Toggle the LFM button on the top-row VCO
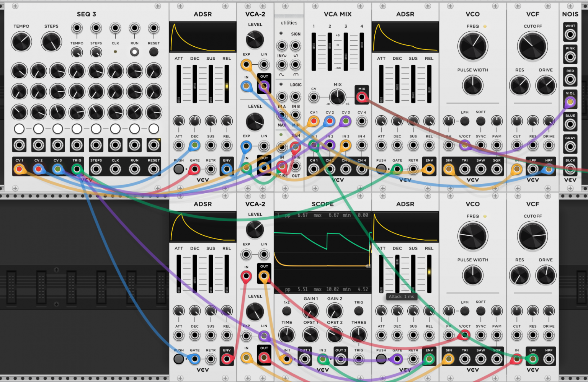 pos(465,121)
